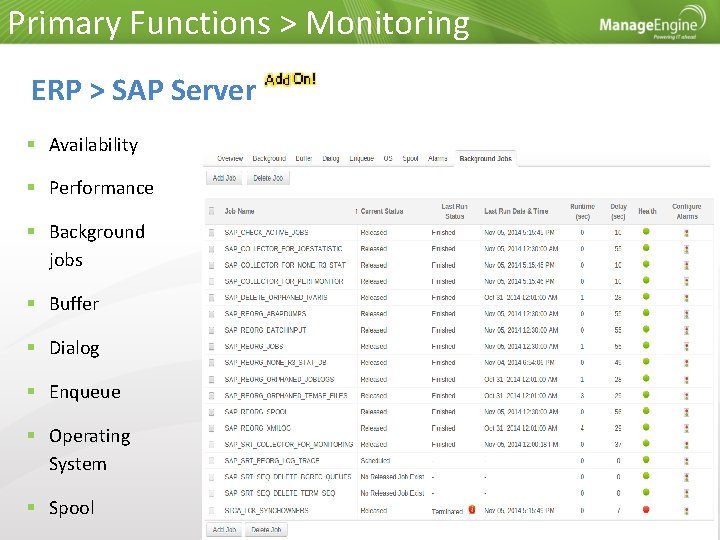Viewport: 720px width, 540px height.
Task: Click green health dot for SAP_REORG_ABAPDUMPS
Action: click(x=646, y=313)
